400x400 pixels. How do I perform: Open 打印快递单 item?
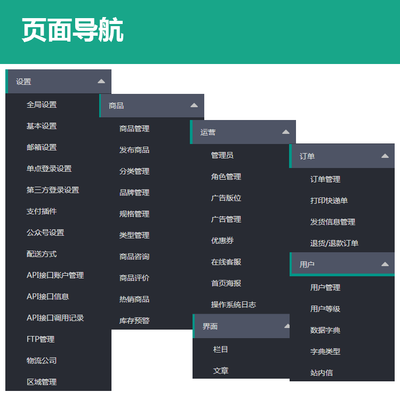pyautogui.click(x=329, y=201)
